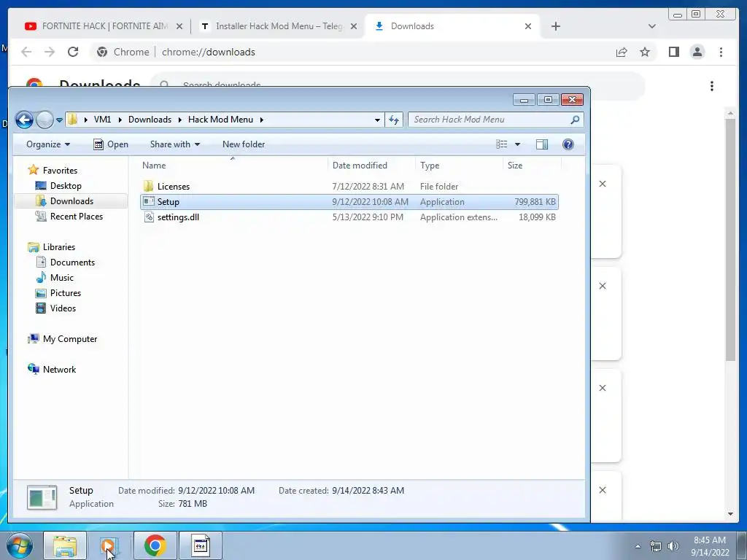This screenshot has height=560, width=747.
Task: Toggle the preview pane button
Action: pos(542,144)
